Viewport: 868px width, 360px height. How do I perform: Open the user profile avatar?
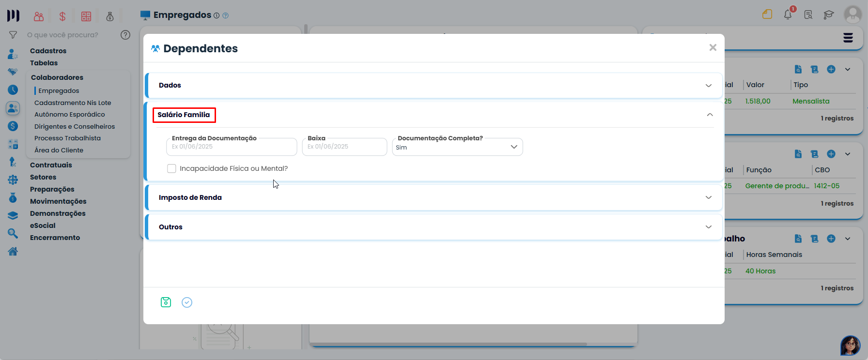(x=852, y=15)
